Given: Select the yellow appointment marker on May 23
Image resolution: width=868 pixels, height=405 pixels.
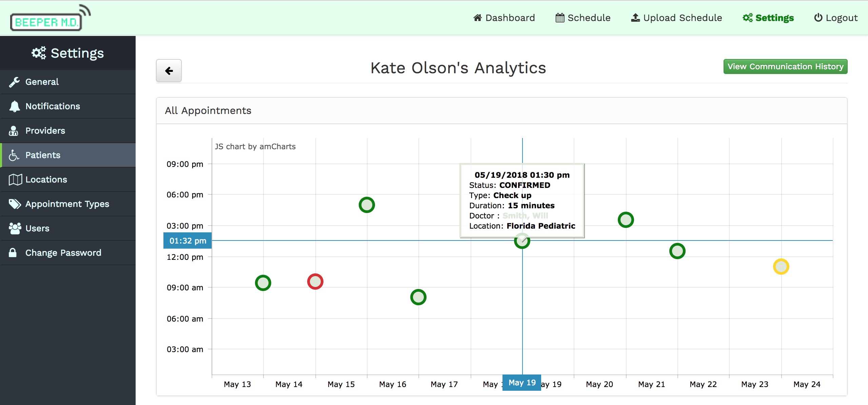Looking at the screenshot, I should (781, 267).
